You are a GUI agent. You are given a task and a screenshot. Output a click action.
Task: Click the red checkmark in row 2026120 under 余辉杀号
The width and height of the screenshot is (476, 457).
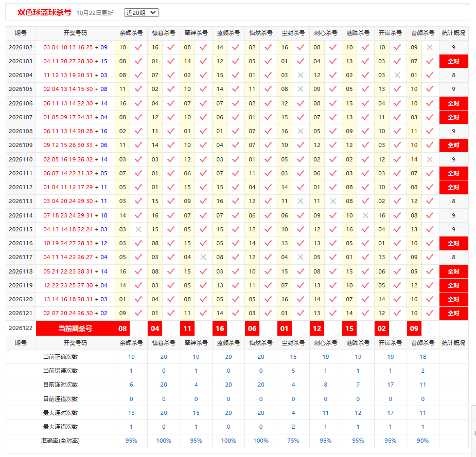pyautogui.click(x=138, y=299)
